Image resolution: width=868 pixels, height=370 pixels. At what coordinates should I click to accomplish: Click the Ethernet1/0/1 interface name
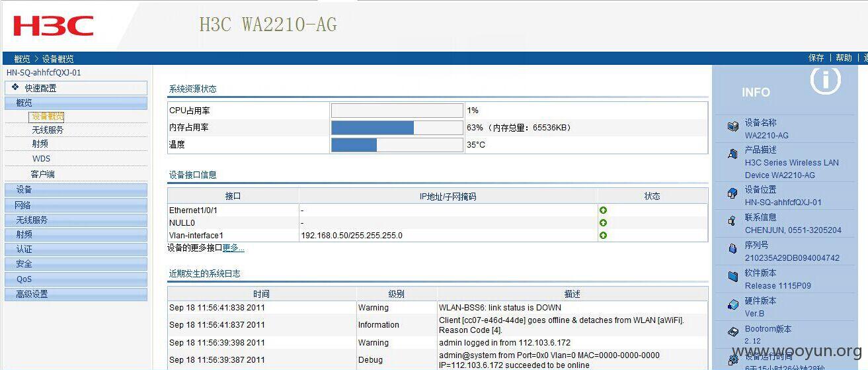coord(193,210)
